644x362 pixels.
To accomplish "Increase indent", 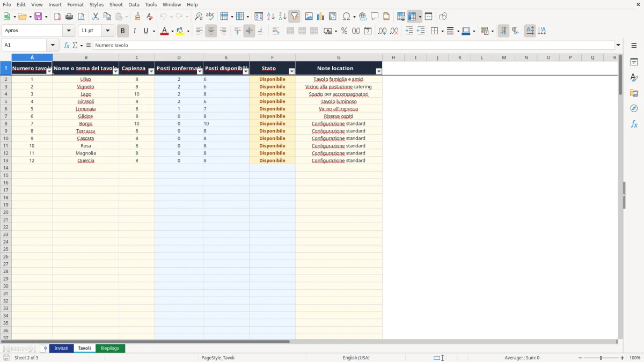I will 409,31.
